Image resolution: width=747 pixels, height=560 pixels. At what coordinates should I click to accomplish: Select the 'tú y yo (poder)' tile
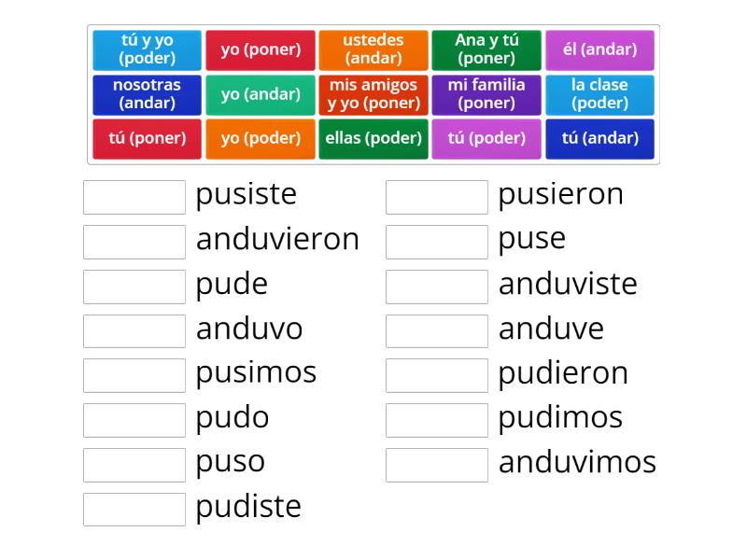148,50
